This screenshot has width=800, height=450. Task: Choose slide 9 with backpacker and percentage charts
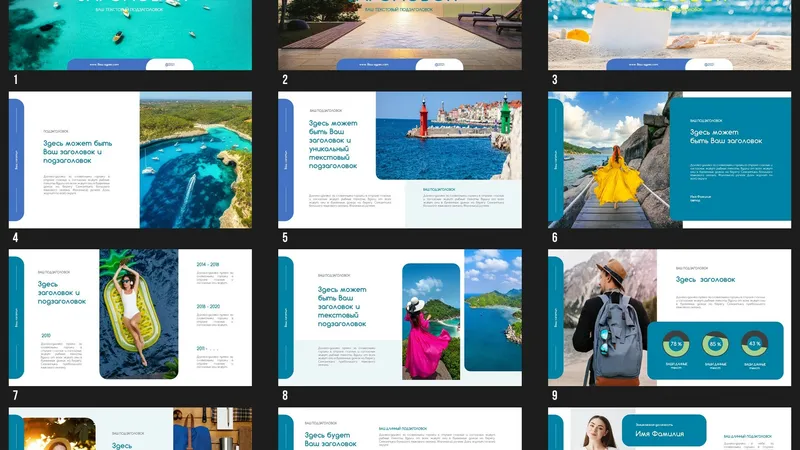tap(669, 317)
